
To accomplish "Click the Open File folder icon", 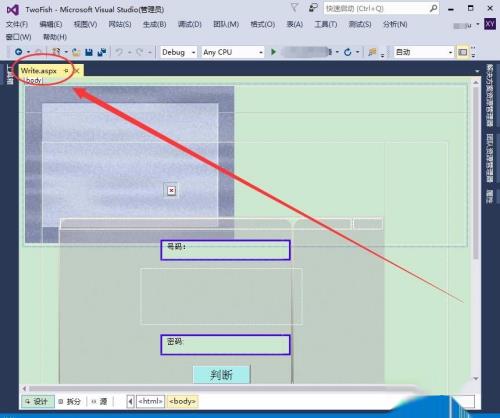I will [77, 52].
